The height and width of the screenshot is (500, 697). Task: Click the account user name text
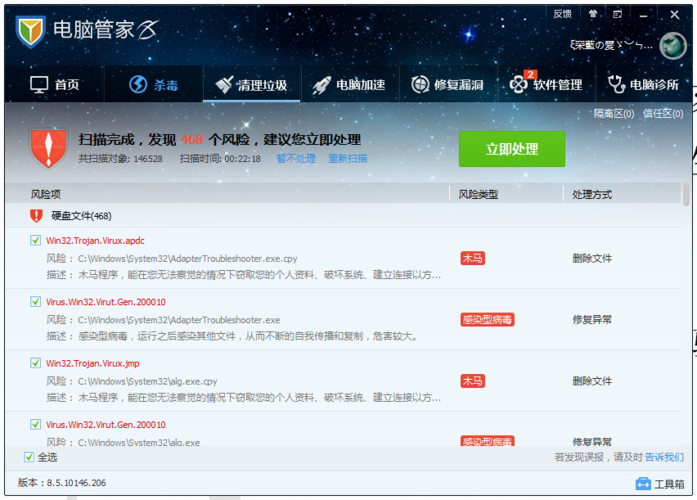[x=611, y=45]
